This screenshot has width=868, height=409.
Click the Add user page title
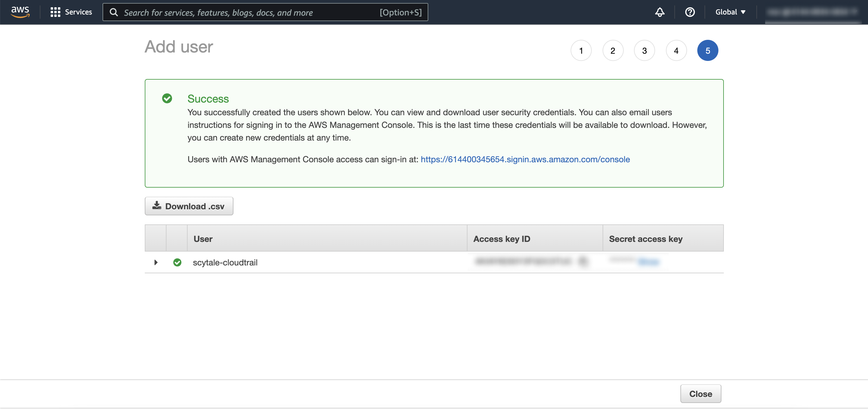click(x=179, y=47)
